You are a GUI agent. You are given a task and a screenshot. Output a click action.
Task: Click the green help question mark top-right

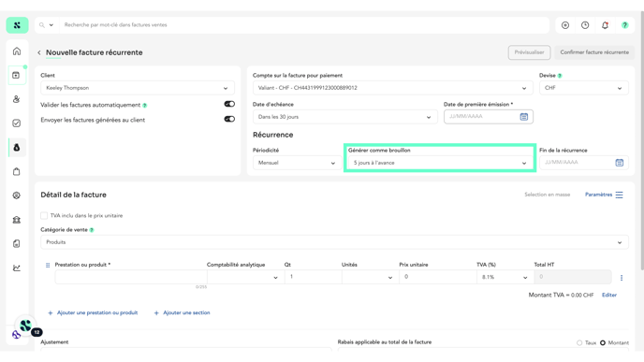tap(624, 25)
